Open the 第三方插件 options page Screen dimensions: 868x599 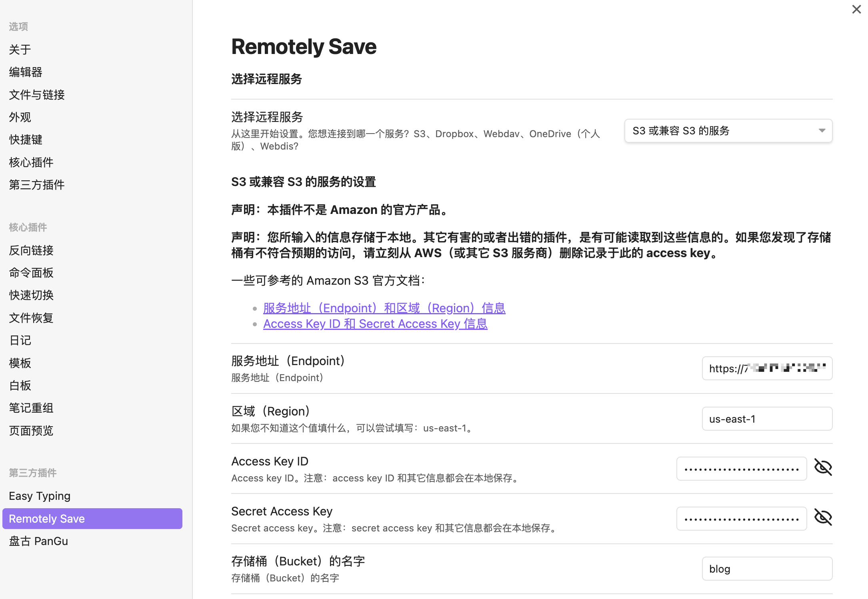pos(37,185)
